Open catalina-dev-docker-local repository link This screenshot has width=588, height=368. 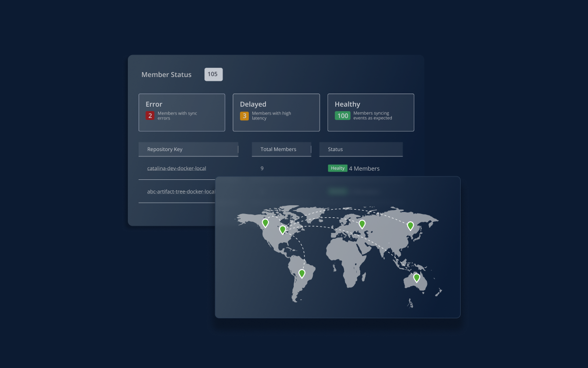coord(177,169)
